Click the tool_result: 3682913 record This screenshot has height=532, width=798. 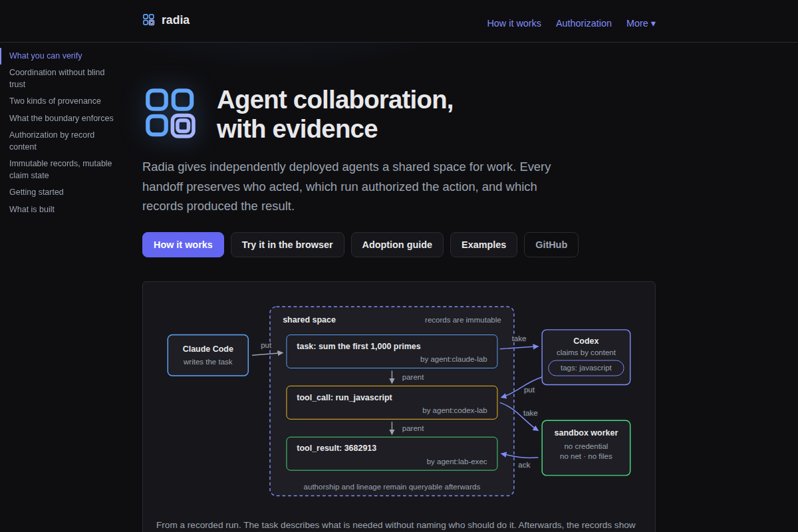coord(392,454)
